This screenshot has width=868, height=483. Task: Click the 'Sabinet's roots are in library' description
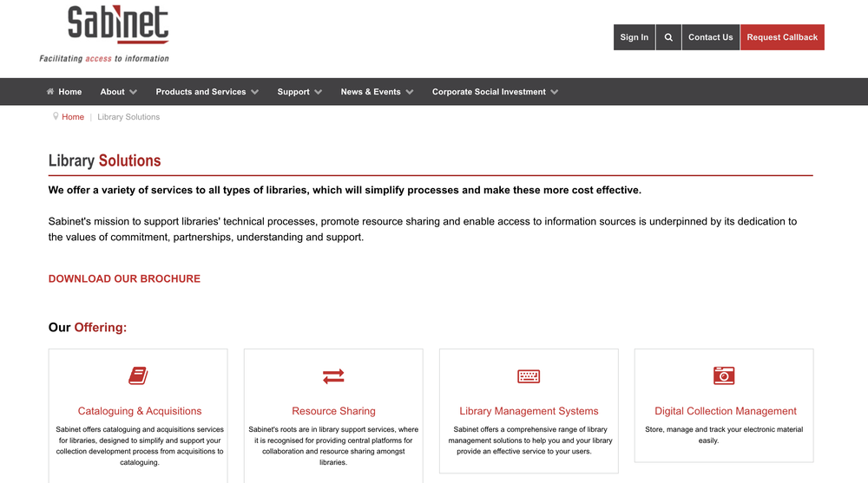[x=333, y=446]
